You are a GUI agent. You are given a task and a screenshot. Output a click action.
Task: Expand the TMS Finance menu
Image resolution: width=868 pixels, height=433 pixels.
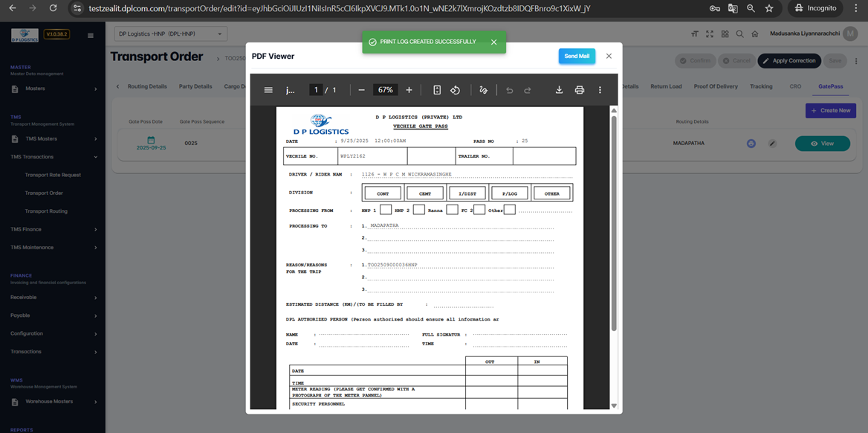pos(53,229)
